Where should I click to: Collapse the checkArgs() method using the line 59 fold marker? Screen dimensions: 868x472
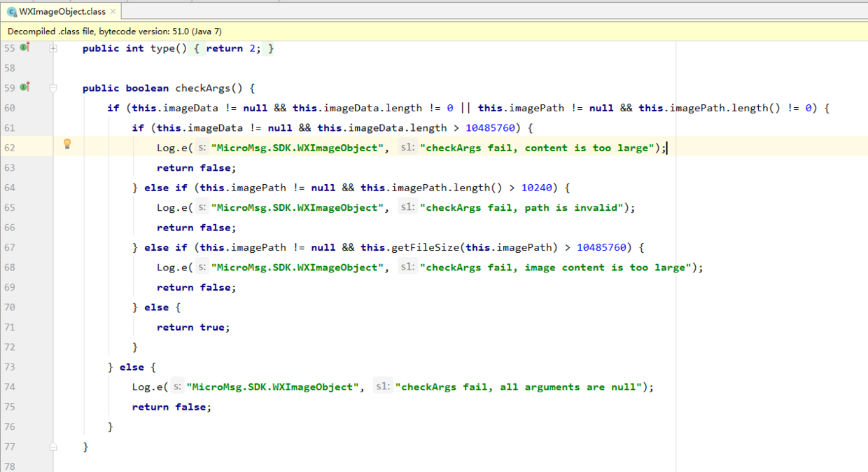click(53, 88)
